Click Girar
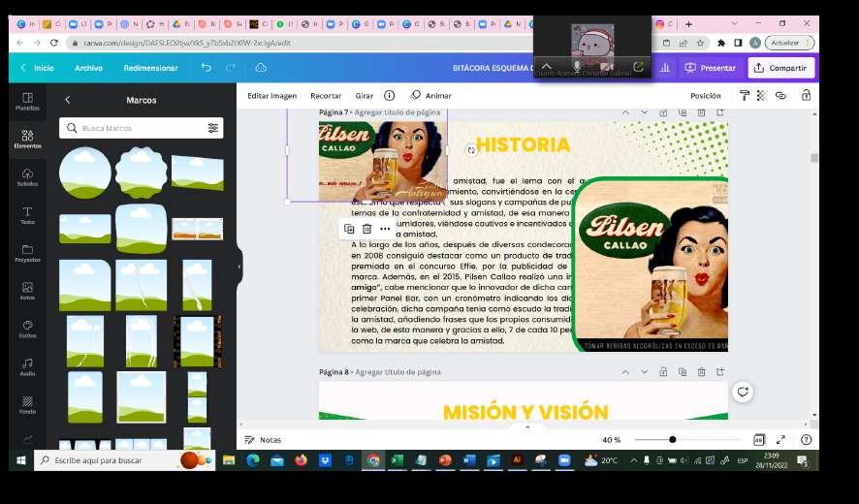 pyautogui.click(x=365, y=95)
